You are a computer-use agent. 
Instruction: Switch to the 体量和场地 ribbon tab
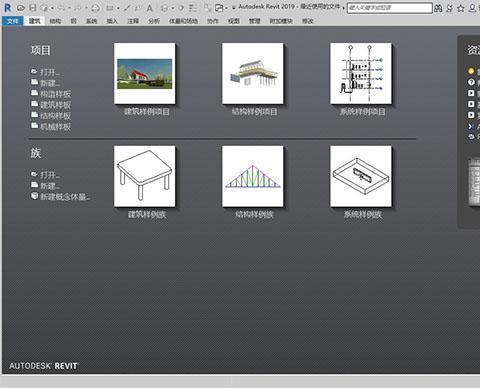(x=183, y=21)
